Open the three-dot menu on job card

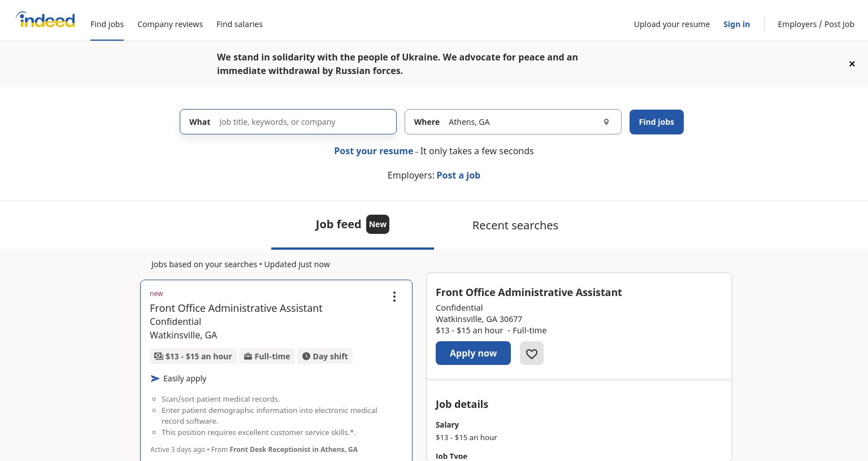[x=394, y=297]
